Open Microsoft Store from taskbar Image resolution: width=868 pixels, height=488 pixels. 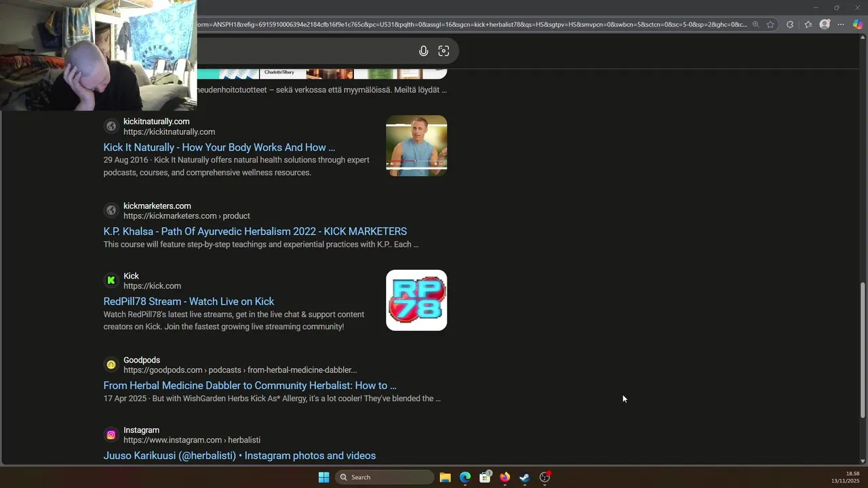[485, 477]
